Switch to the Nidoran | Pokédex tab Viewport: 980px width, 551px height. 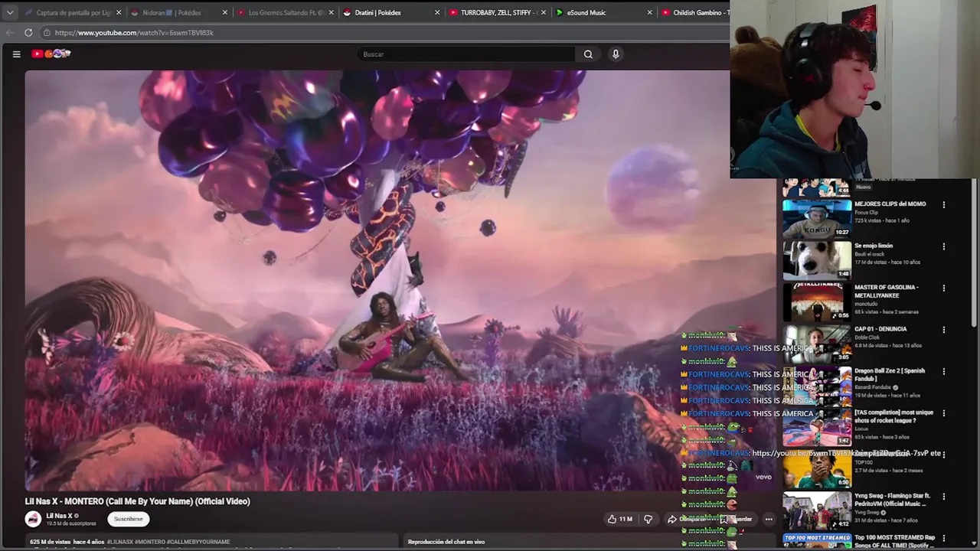tap(178, 12)
